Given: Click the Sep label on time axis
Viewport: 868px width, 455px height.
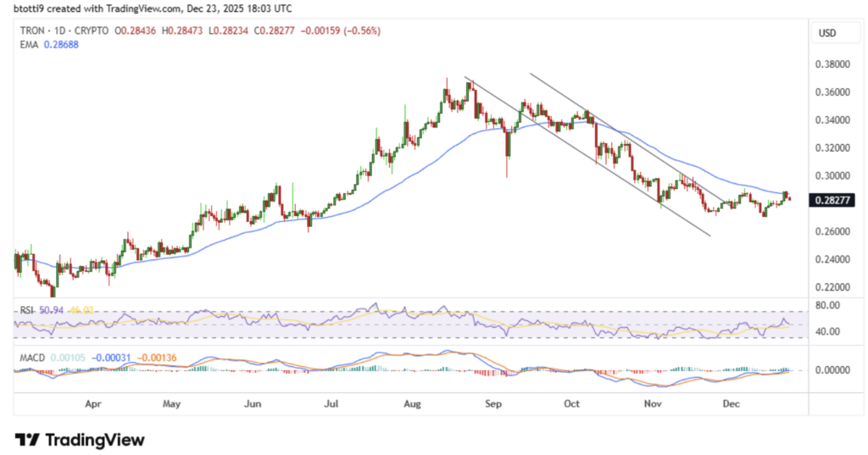Looking at the screenshot, I should pyautogui.click(x=493, y=404).
